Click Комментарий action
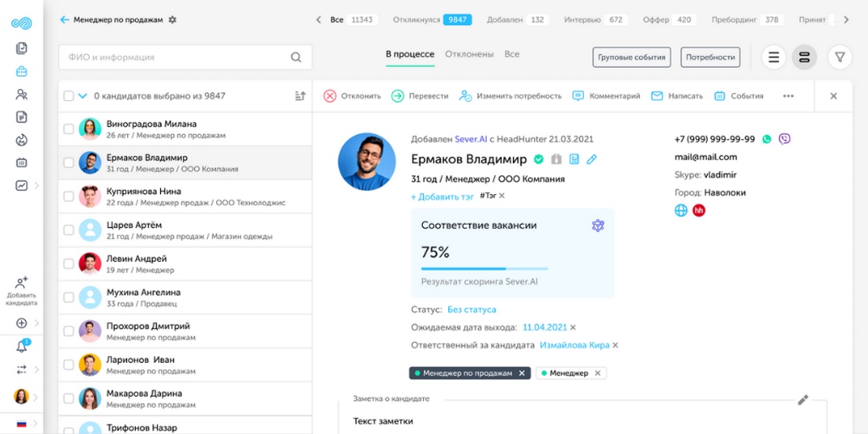868x434 pixels. [606, 95]
